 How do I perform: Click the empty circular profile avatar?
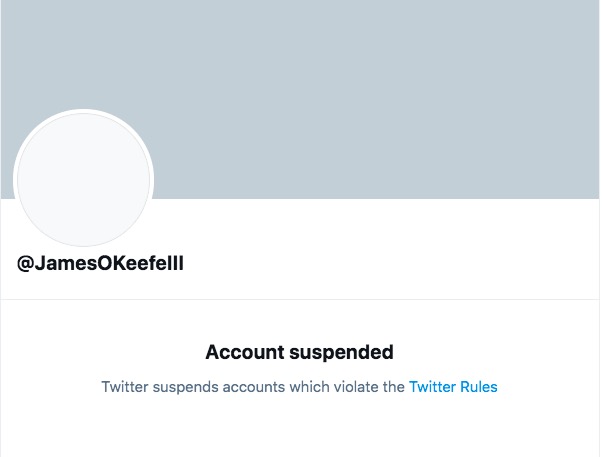(x=83, y=180)
